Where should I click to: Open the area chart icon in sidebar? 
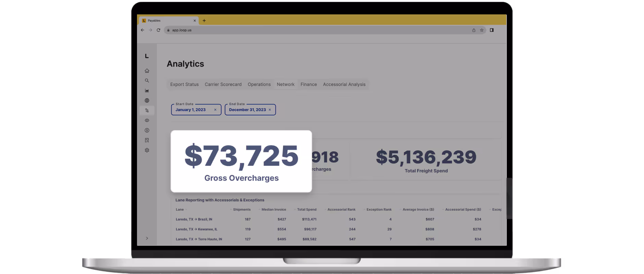pyautogui.click(x=147, y=90)
